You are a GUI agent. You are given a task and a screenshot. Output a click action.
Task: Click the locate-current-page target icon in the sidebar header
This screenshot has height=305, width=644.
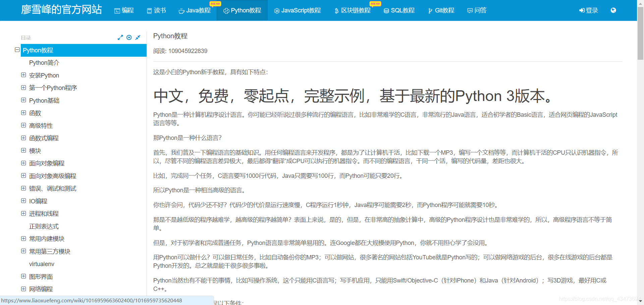[129, 37]
